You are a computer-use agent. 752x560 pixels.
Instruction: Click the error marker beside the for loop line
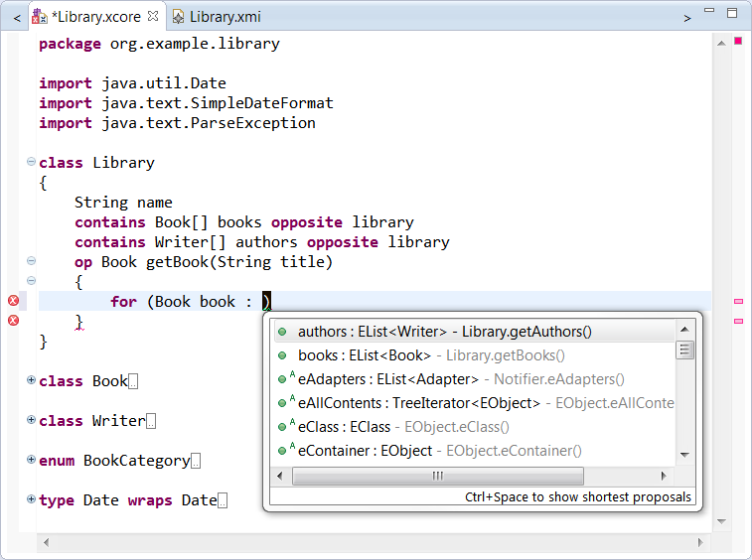pyautogui.click(x=13, y=301)
